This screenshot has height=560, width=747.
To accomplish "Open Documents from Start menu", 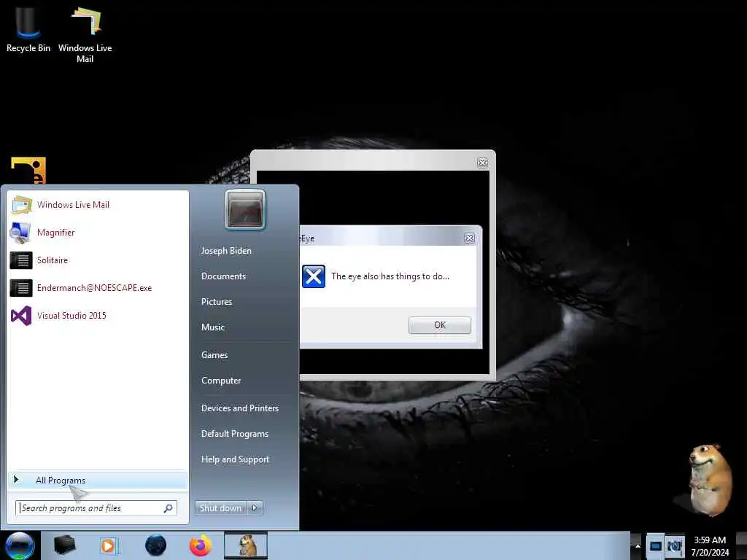I will click(223, 276).
